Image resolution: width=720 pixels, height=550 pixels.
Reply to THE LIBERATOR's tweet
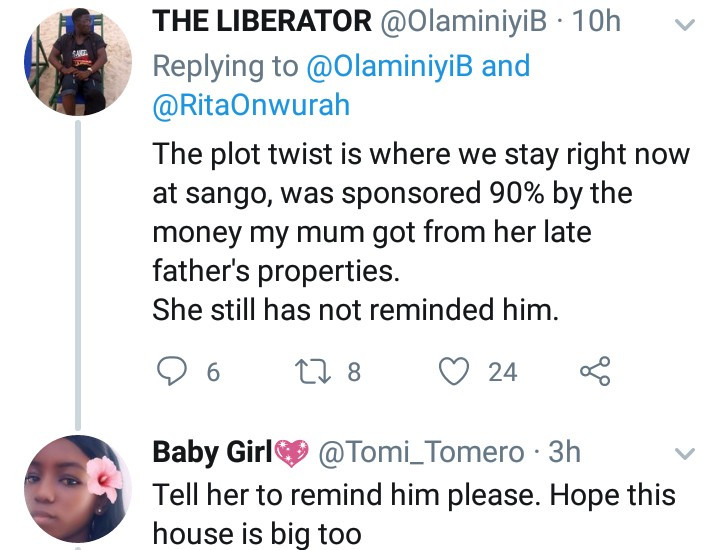point(173,372)
